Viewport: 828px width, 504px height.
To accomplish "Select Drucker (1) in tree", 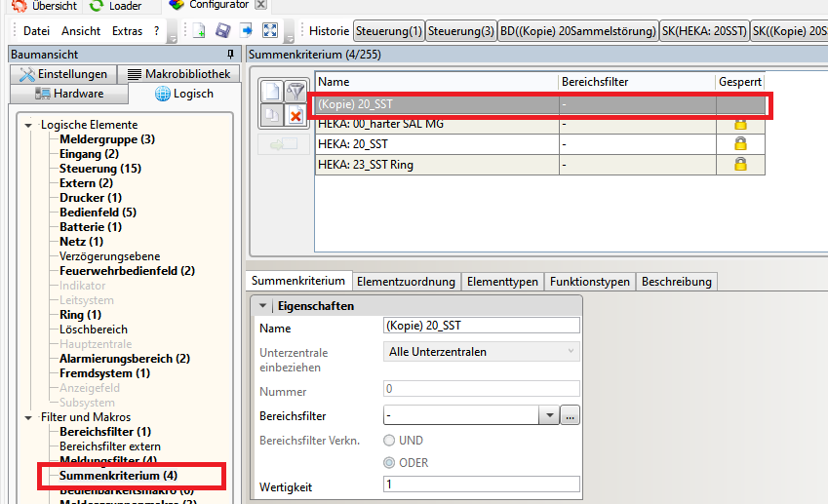I will coord(91,198).
